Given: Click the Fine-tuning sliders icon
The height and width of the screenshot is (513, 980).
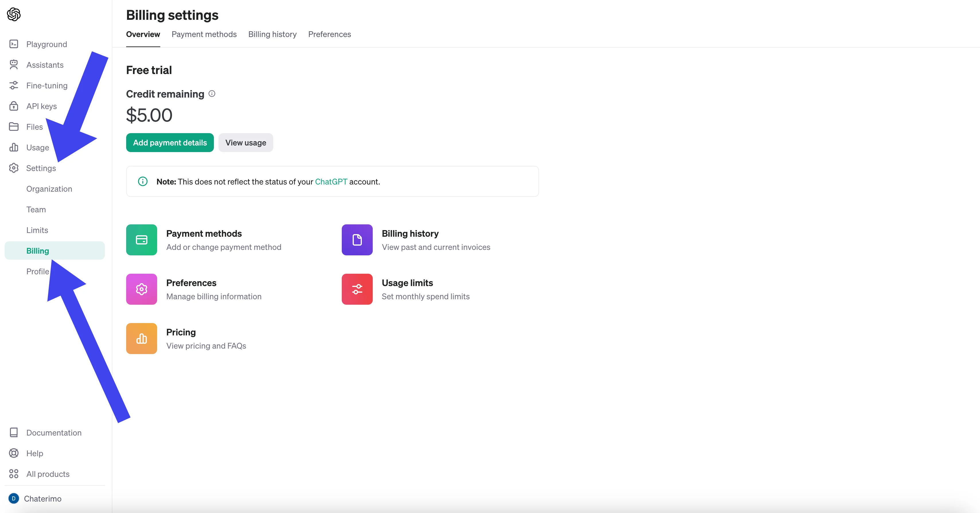Looking at the screenshot, I should pyautogui.click(x=14, y=85).
